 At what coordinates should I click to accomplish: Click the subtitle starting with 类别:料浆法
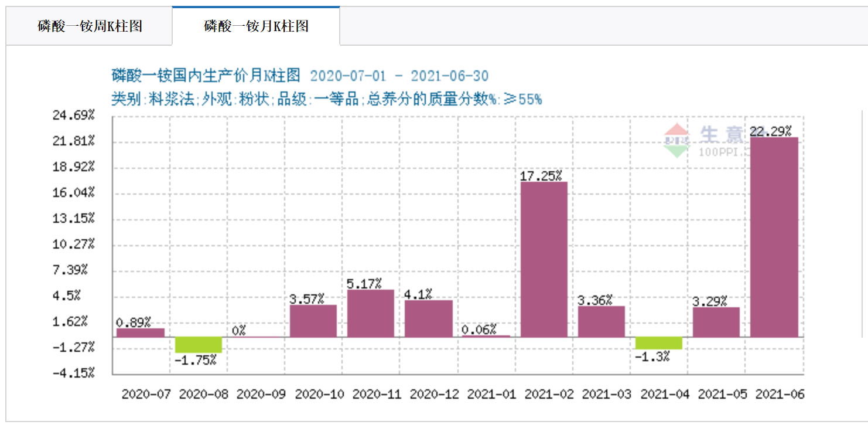click(x=327, y=99)
